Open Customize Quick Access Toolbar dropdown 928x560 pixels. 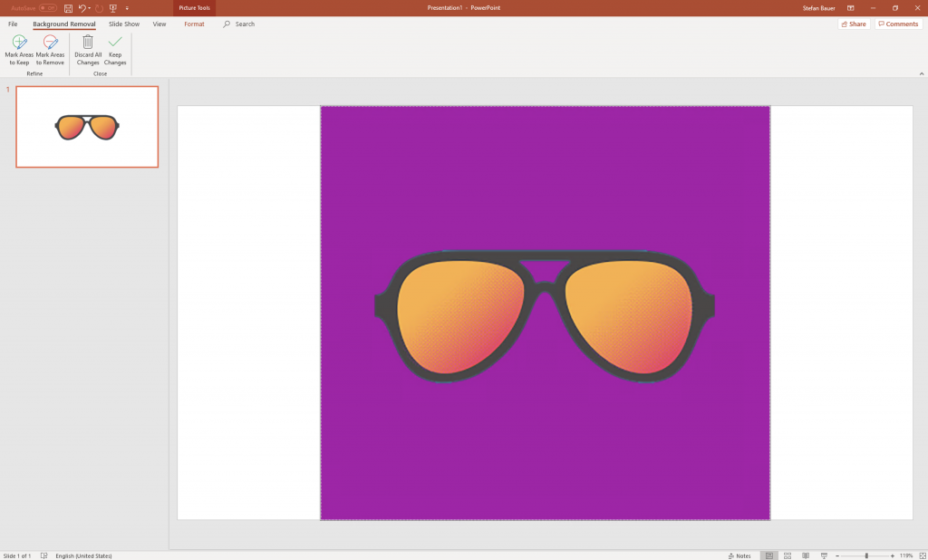(x=127, y=8)
